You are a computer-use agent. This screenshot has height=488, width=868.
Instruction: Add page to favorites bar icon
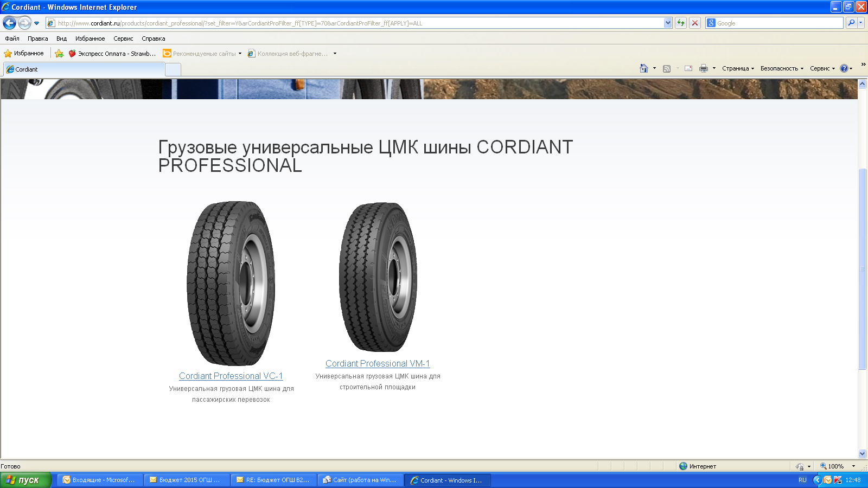click(59, 53)
